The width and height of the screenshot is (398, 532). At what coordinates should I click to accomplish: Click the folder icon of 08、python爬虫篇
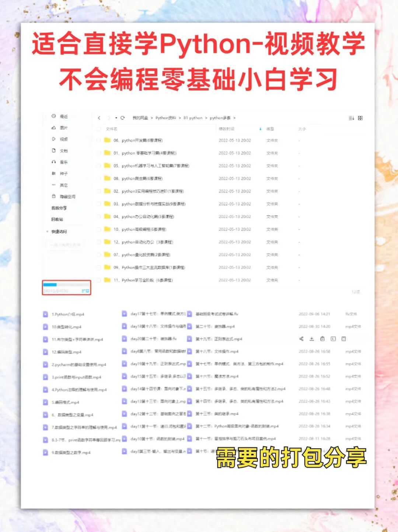click(x=107, y=178)
